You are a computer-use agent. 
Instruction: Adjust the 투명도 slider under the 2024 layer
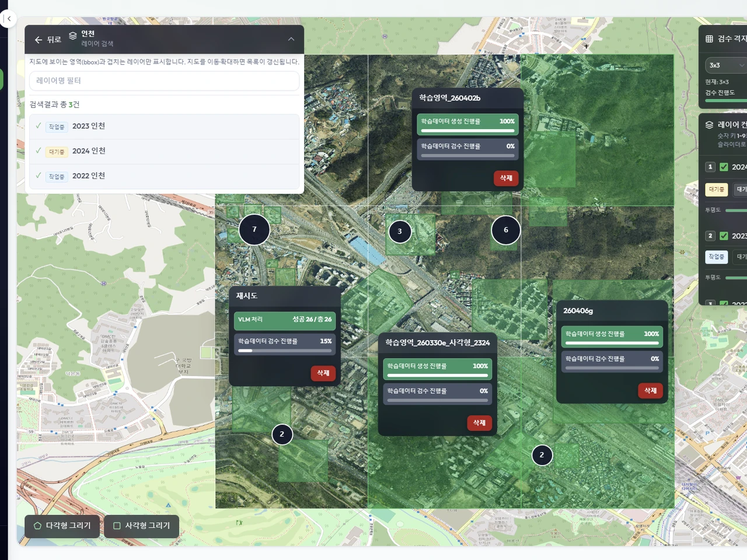736,210
